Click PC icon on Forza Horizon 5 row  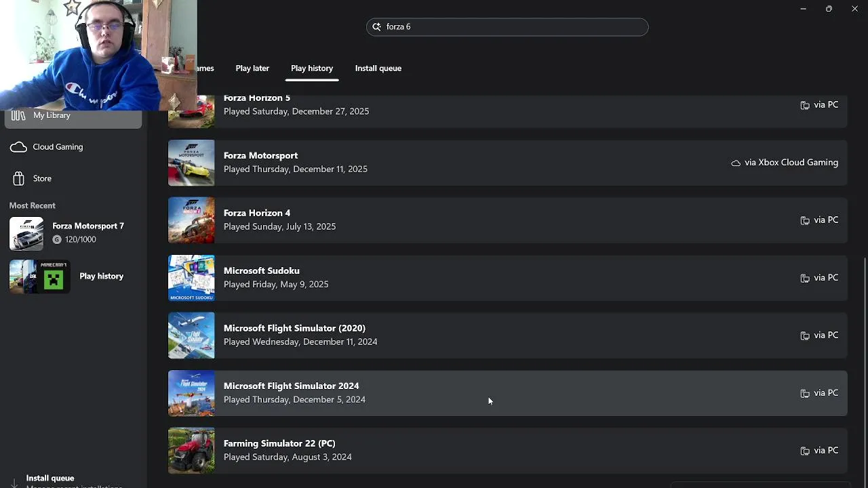[x=805, y=105]
